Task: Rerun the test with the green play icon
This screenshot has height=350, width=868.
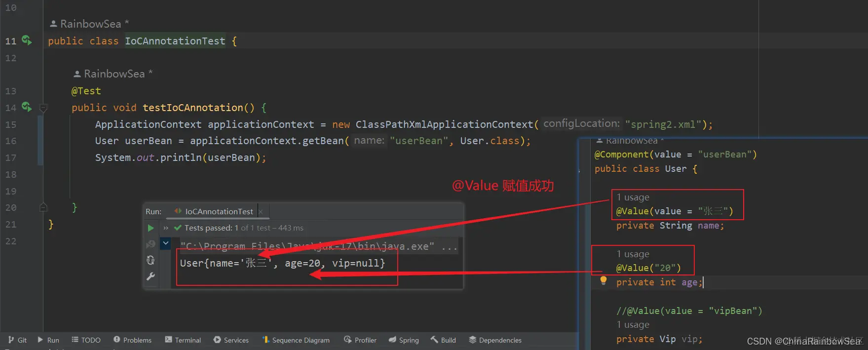Action: [x=151, y=228]
